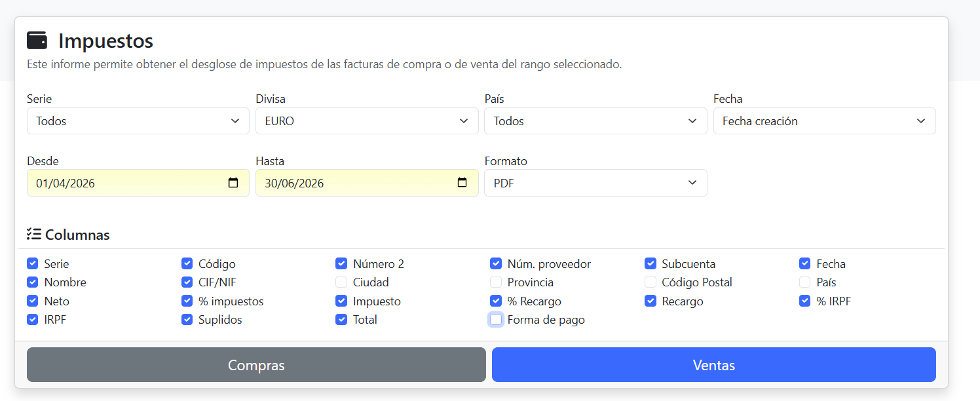
Task: Enable the Ciudad column checkbox
Action: (341, 282)
